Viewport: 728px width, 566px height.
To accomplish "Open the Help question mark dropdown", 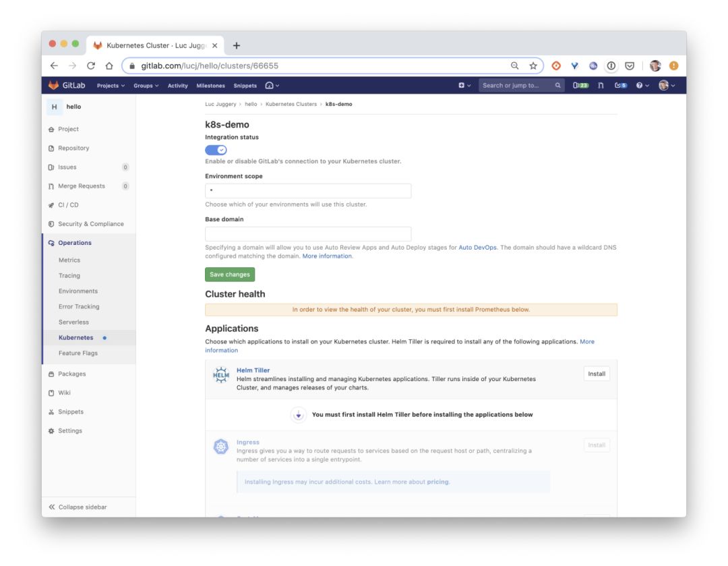I will click(642, 85).
